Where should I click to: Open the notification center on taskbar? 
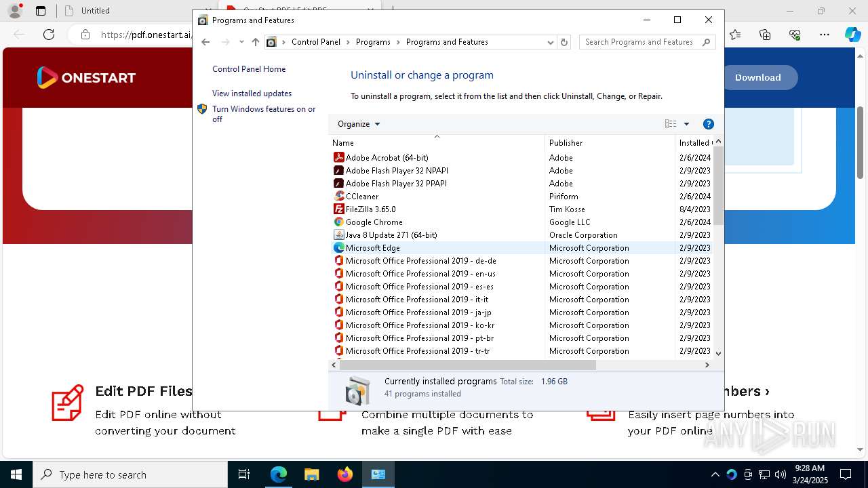coord(846,474)
